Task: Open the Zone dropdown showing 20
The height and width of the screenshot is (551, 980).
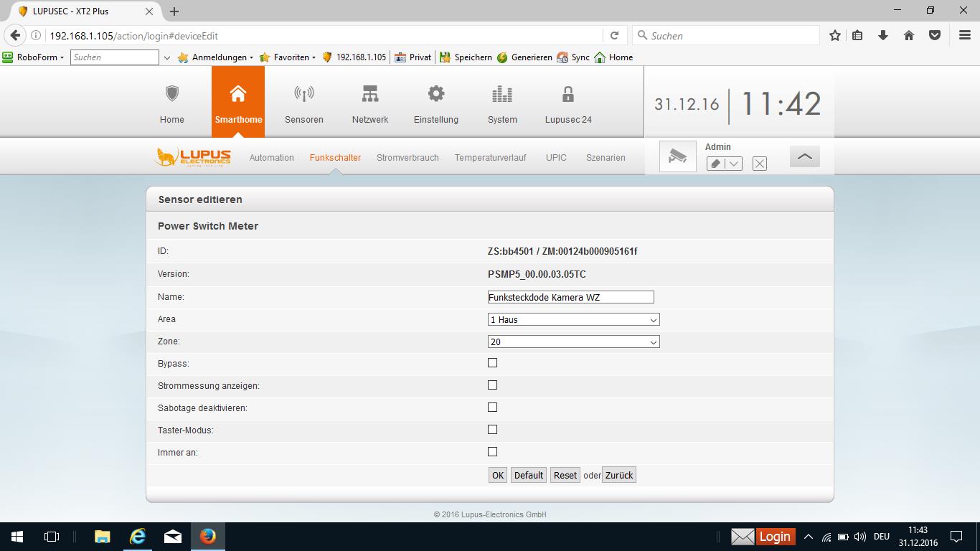Action: (573, 342)
